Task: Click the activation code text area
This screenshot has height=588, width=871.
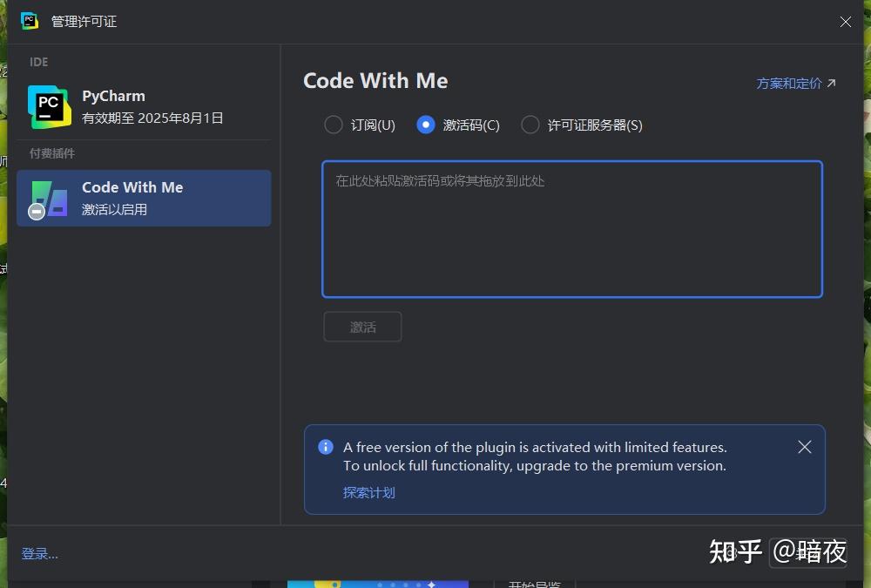Action: (571, 229)
